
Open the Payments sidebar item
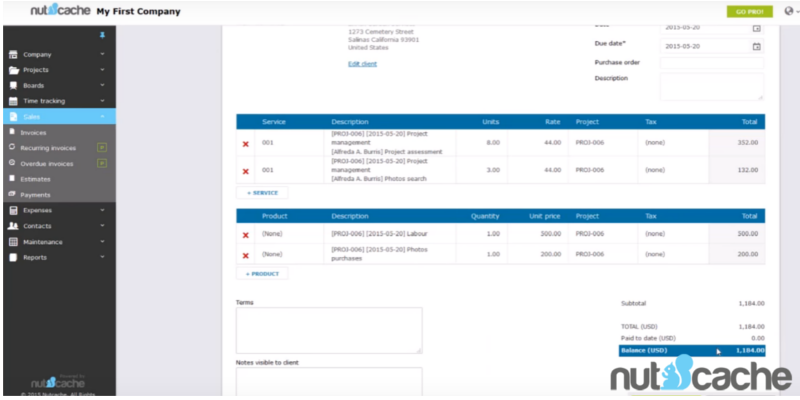pos(35,194)
